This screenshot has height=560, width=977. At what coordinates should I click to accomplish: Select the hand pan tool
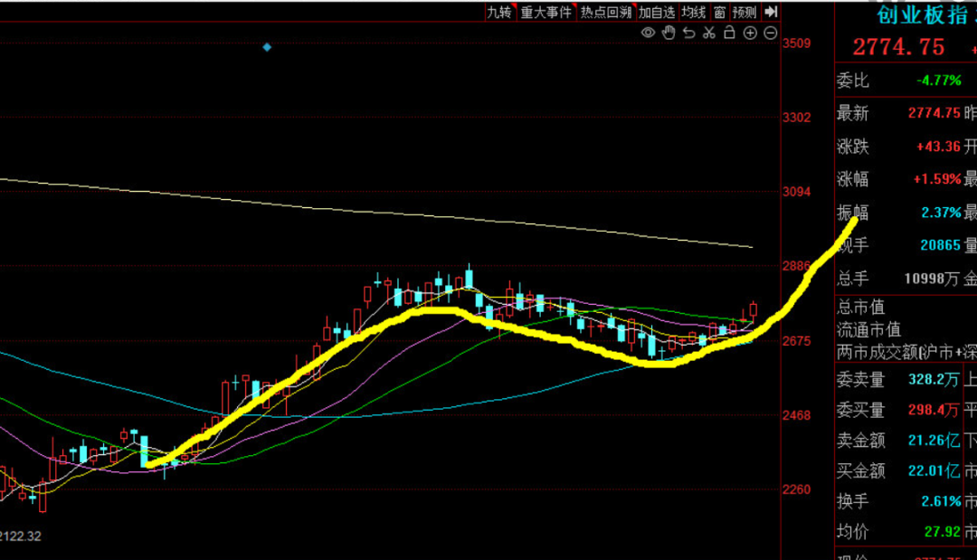(x=669, y=33)
